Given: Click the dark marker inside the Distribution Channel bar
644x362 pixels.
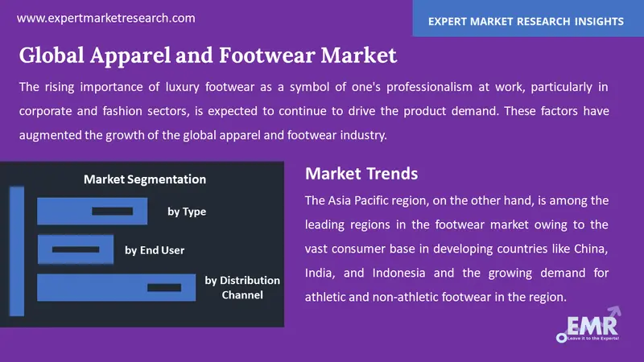Looking at the screenshot, I should 164,286.
